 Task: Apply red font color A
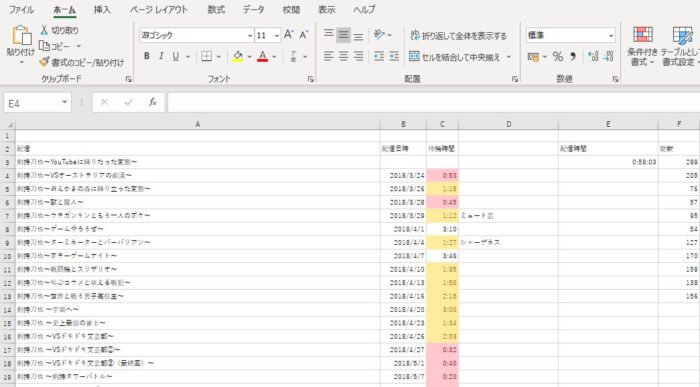tap(262, 56)
